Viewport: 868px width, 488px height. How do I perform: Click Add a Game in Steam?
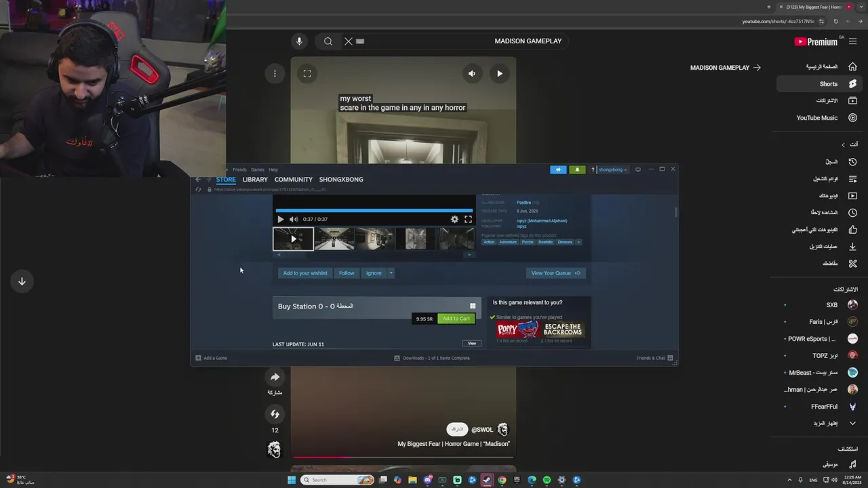coord(212,358)
